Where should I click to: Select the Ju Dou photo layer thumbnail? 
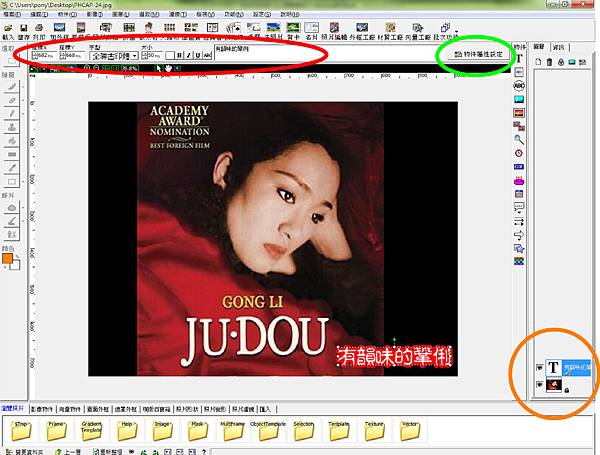click(553, 384)
